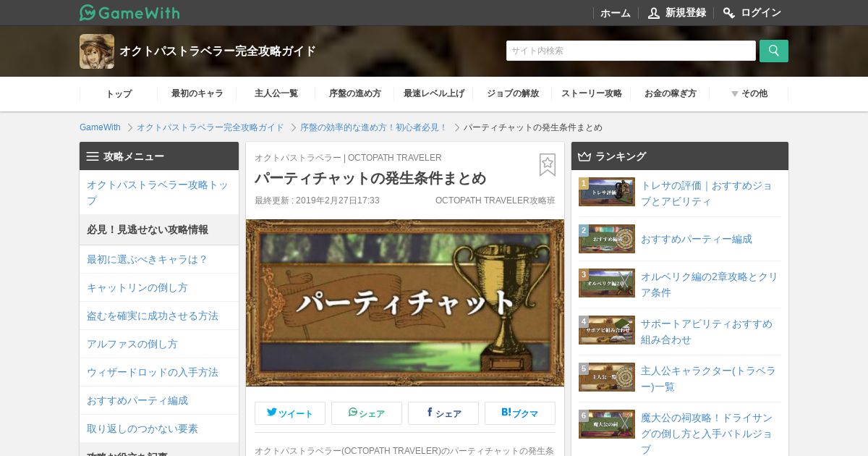Image resolution: width=868 pixels, height=456 pixels.
Task: Select the 序盤の進め方 navigation tab
Action: [355, 93]
